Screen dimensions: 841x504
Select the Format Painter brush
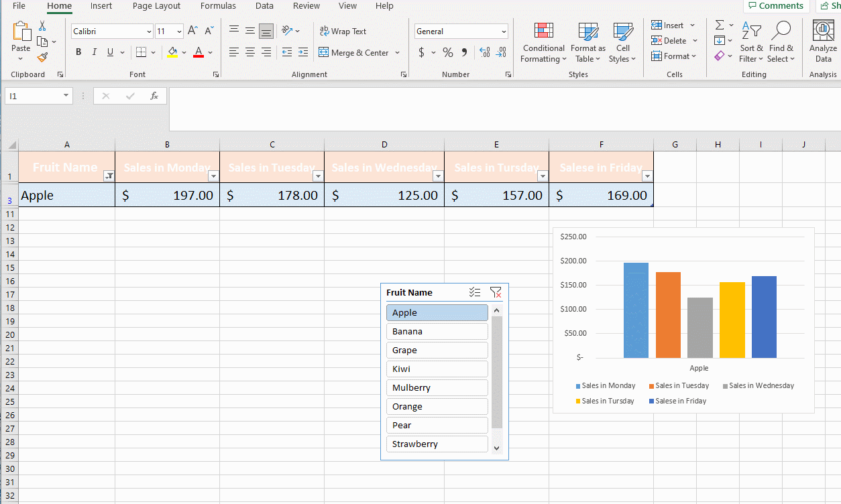(42, 58)
